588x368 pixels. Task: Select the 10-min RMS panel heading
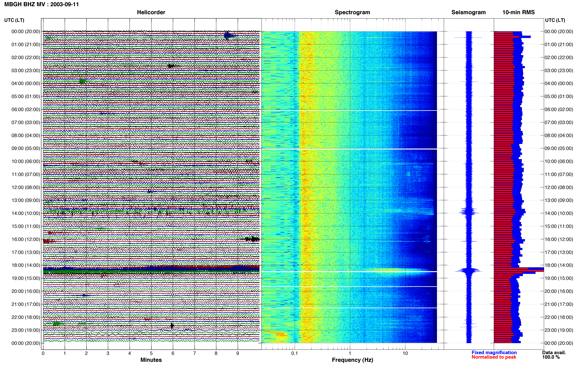[518, 12]
